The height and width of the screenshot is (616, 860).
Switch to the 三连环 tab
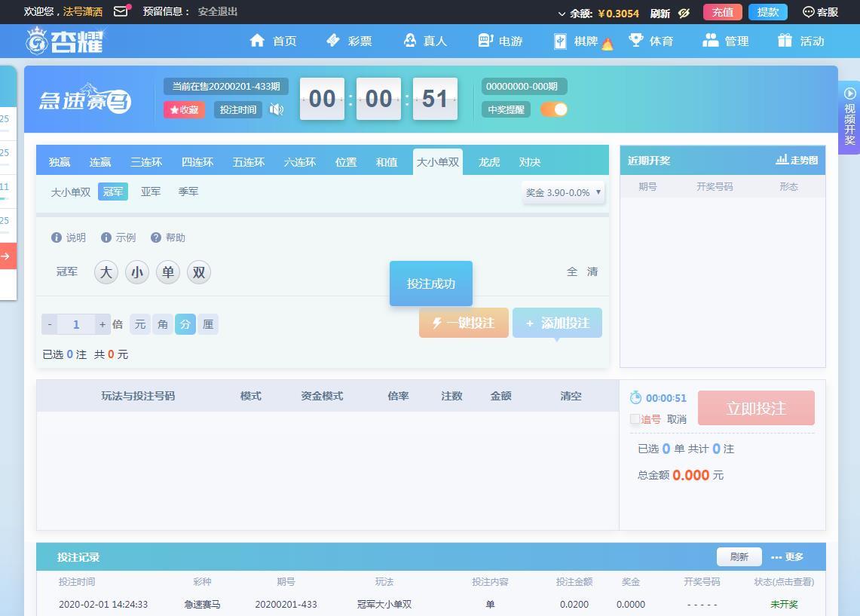tap(146, 162)
